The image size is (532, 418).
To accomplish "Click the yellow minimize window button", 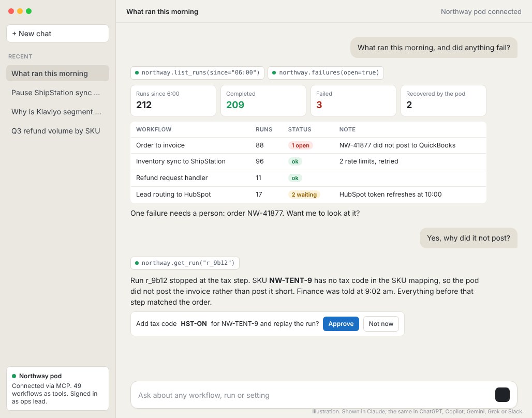I will pyautogui.click(x=20, y=11).
